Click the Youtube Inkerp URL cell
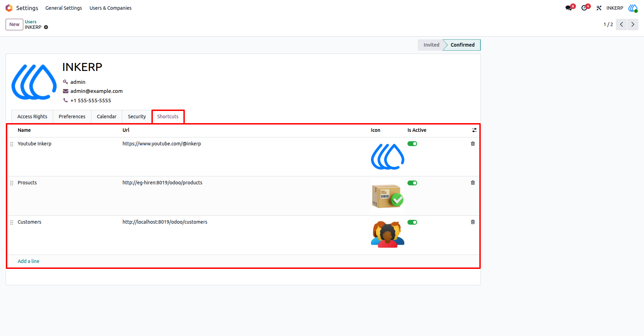This screenshot has width=644, height=336. (x=162, y=144)
